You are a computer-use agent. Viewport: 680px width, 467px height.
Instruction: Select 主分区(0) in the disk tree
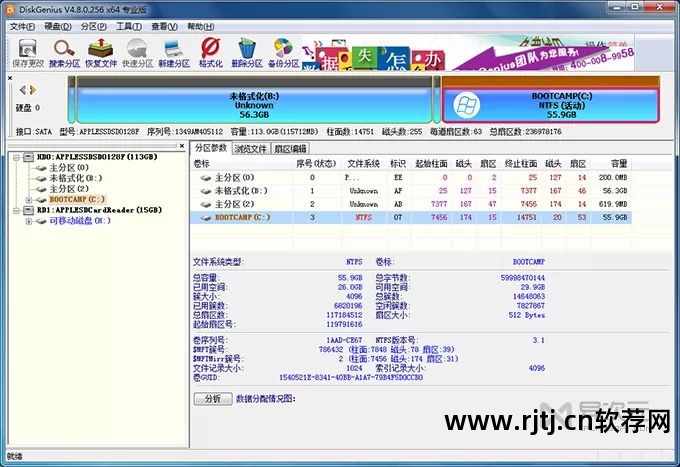pos(69,167)
